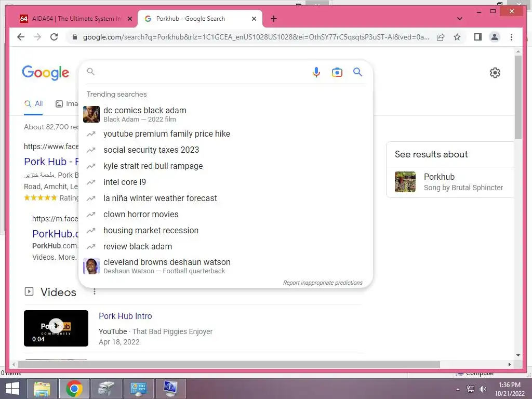532x399 pixels.
Task: Click scroll right arrow at bottom
Action: click(x=509, y=364)
